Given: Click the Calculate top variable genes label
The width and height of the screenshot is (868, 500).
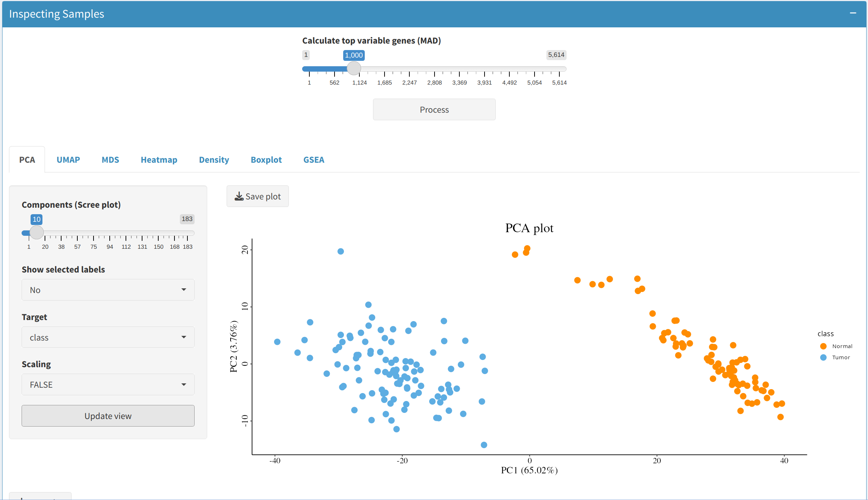Looking at the screenshot, I should click(x=372, y=41).
